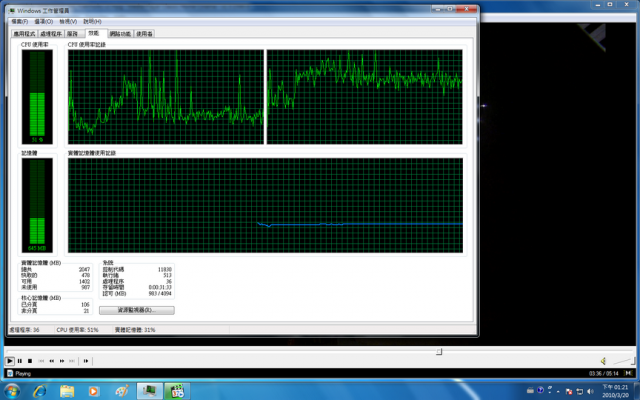This screenshot has width=640, height=400.
Task: Click the system volume tray icon
Action: pos(590,391)
